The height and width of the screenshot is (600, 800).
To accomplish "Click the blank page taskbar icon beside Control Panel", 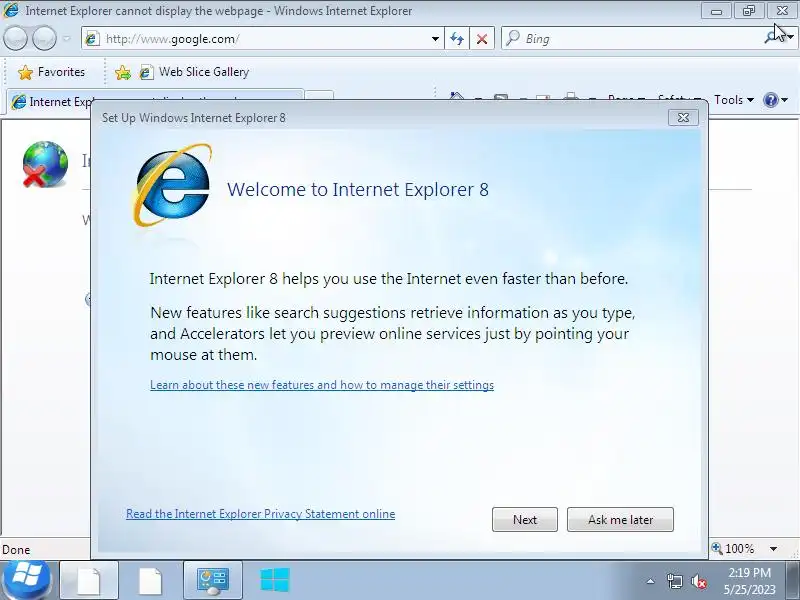I will [x=151, y=581].
